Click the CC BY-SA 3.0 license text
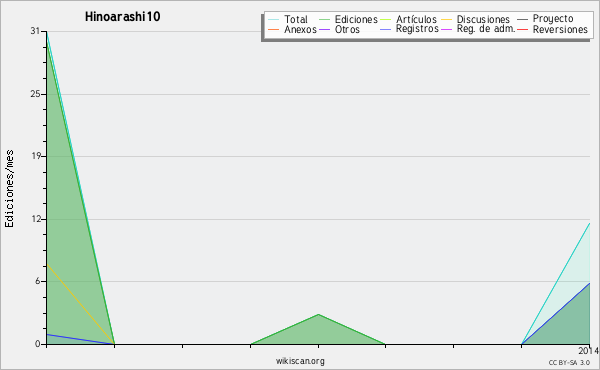The height and width of the screenshot is (370, 600). [x=569, y=362]
